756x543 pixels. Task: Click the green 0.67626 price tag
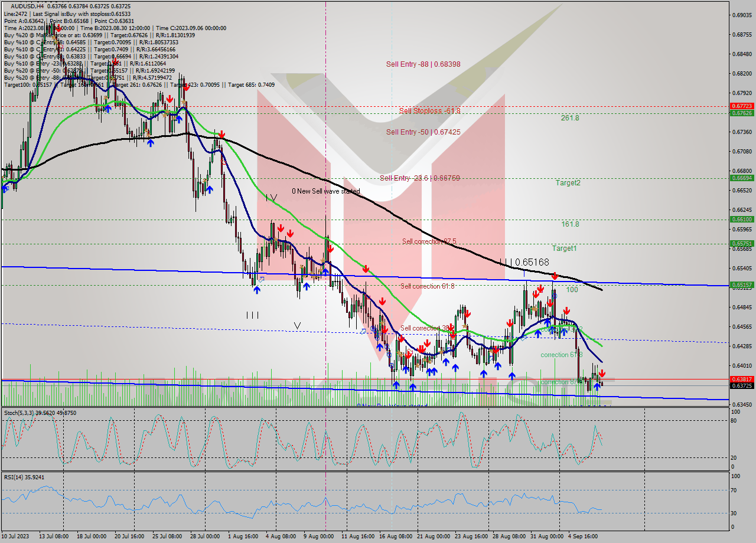tap(742, 113)
